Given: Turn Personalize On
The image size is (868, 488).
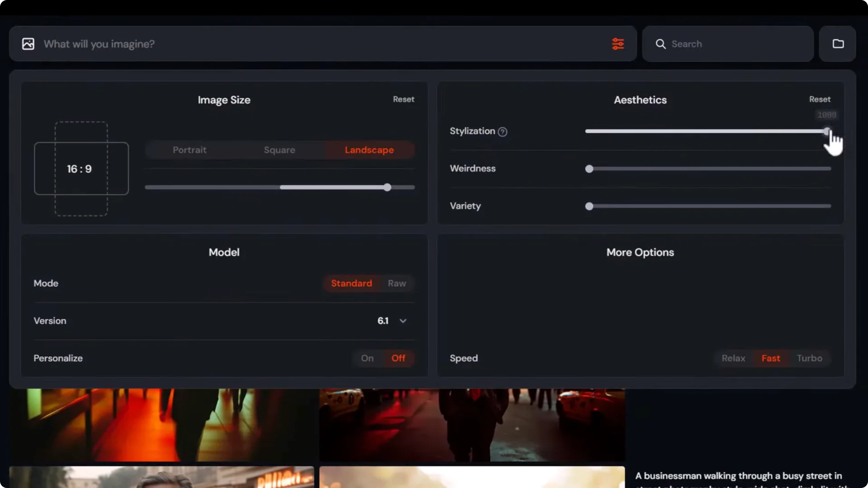Looking at the screenshot, I should click(x=367, y=358).
